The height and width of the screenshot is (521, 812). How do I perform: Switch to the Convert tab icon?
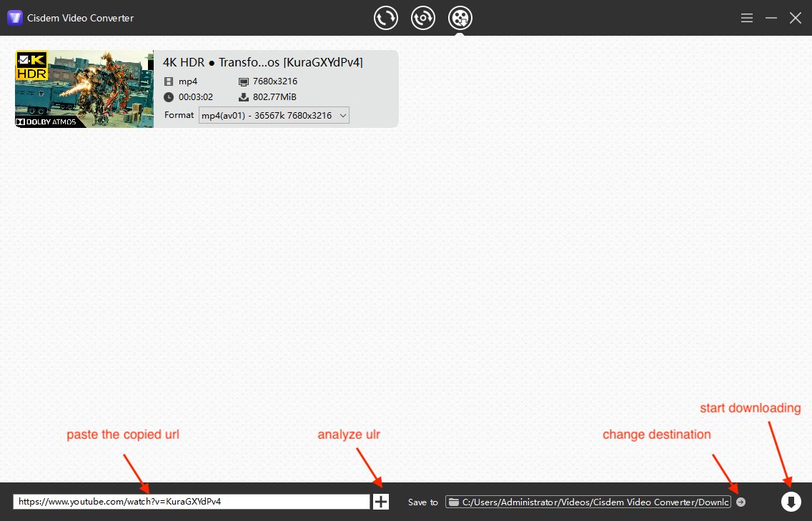(386, 18)
